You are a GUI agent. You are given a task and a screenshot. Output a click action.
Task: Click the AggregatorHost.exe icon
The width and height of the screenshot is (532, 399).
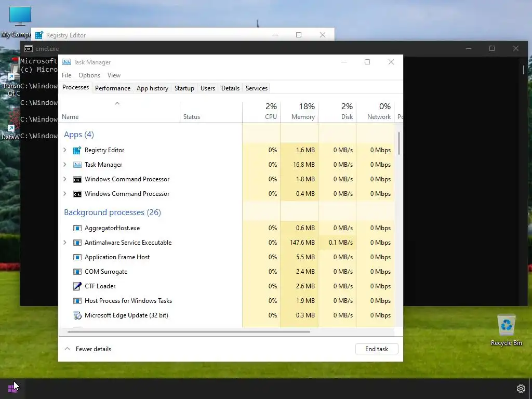[77, 228]
